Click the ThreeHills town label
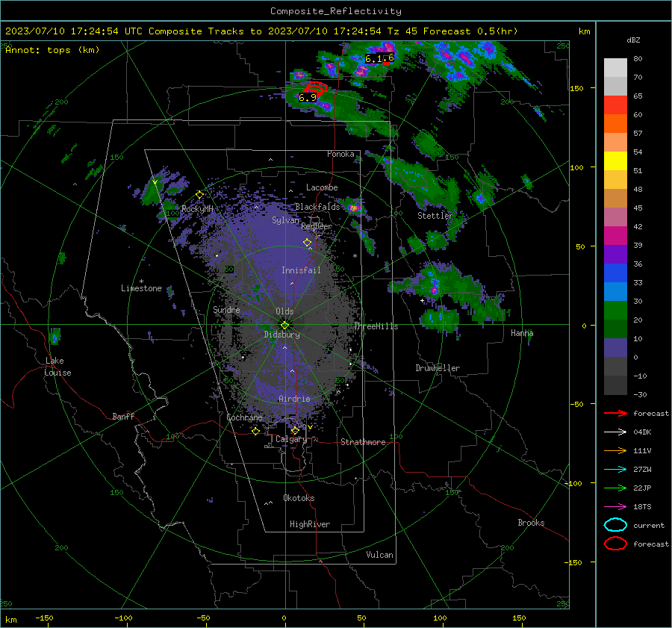The image size is (672, 628). (x=376, y=326)
